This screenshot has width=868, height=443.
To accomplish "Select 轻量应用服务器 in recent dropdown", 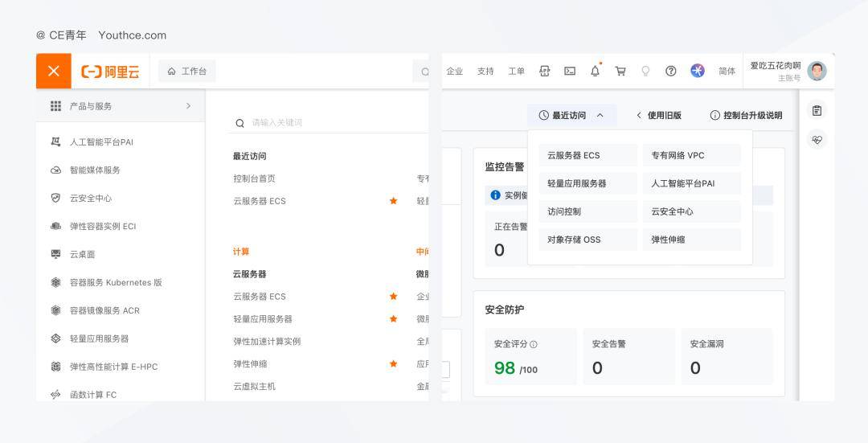I will tap(588, 183).
